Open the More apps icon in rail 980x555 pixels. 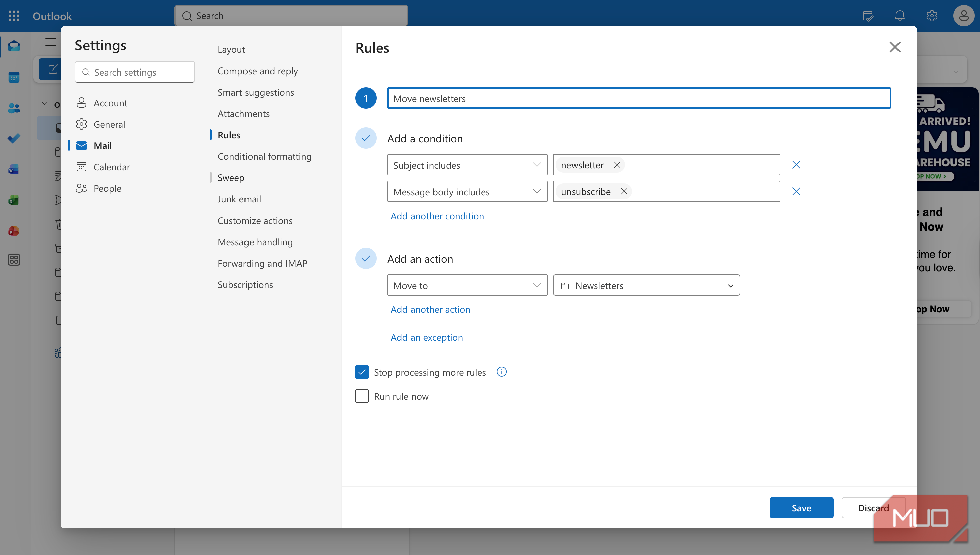click(x=14, y=260)
